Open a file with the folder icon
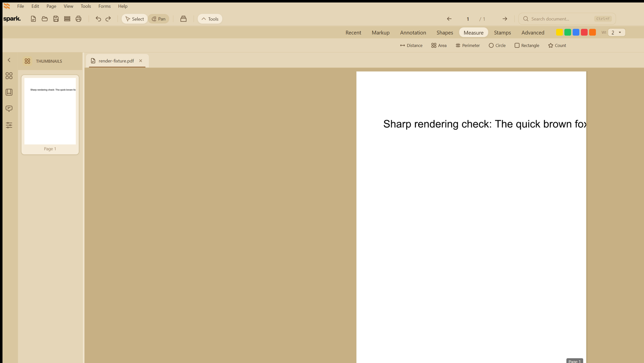The height and width of the screenshot is (363, 644). coord(45,19)
